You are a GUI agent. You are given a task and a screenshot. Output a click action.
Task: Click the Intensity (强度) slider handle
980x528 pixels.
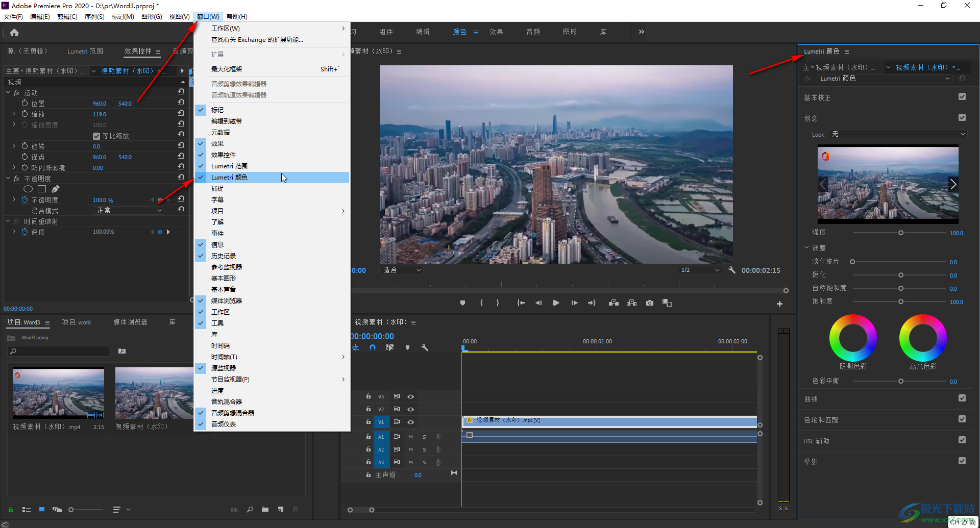coord(901,233)
